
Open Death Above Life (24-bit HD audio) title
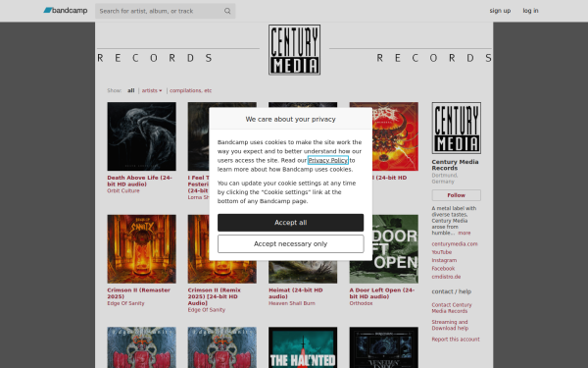(139, 181)
